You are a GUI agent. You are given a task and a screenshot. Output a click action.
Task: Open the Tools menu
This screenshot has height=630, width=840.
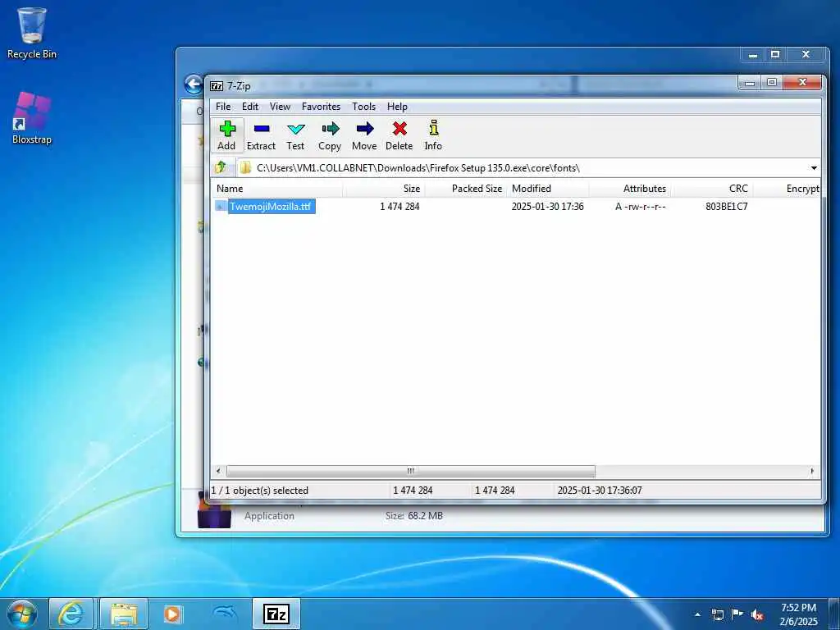363,106
